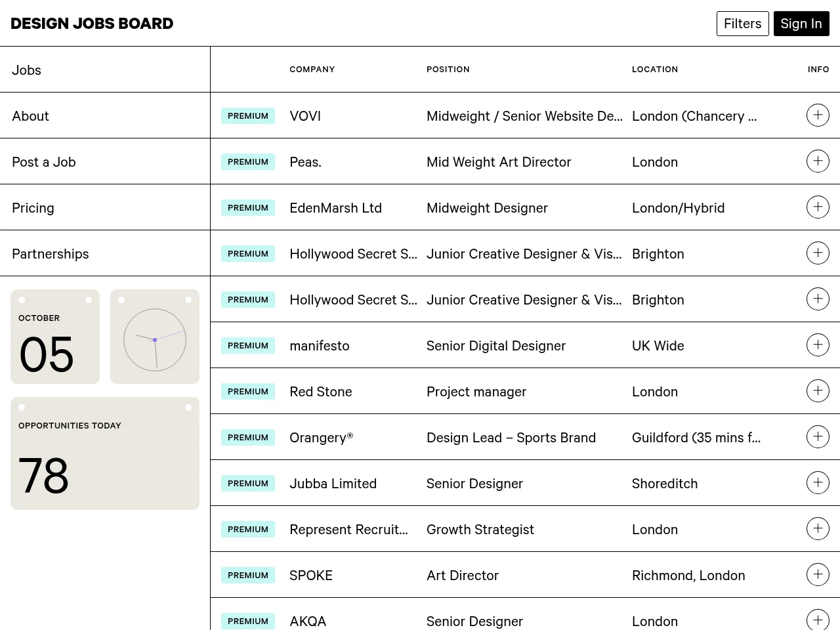Open the plus icon for Peas. job
Image resolution: width=840 pixels, height=630 pixels.
818,161
